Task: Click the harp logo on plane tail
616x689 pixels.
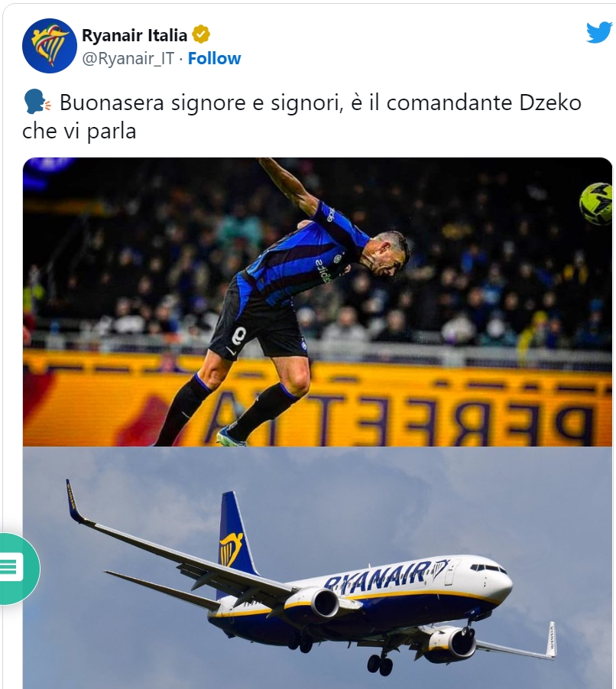Action: (x=231, y=549)
